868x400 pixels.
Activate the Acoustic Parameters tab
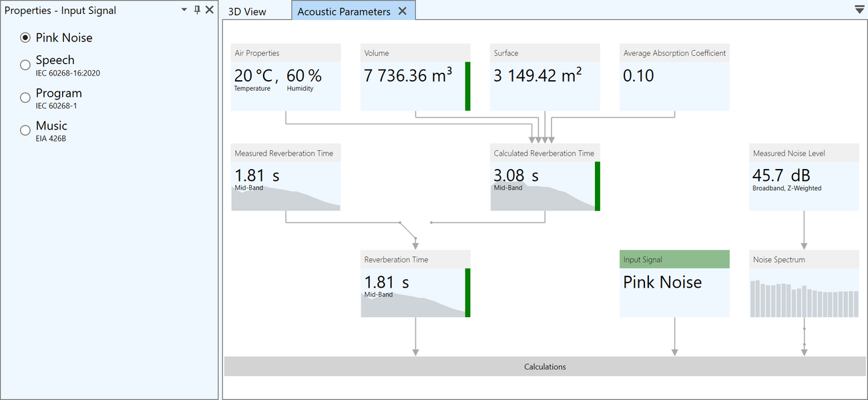344,11
